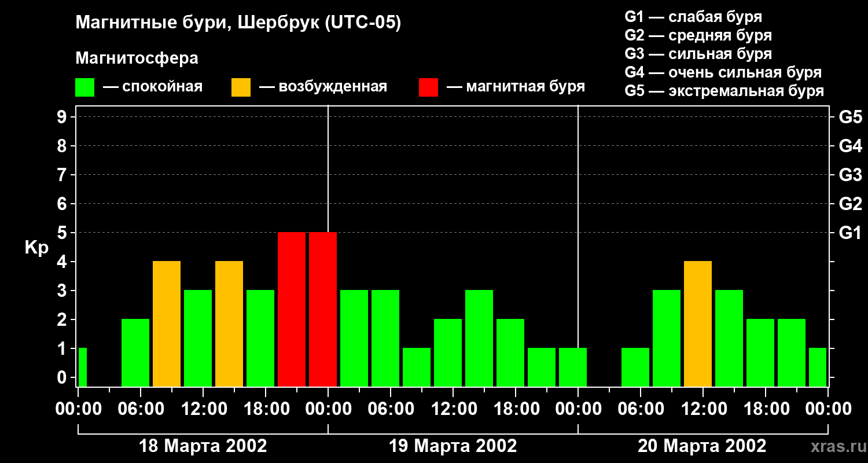Click the orange Kp 4 bar on 20 March
The image size is (868, 463).
[698, 324]
